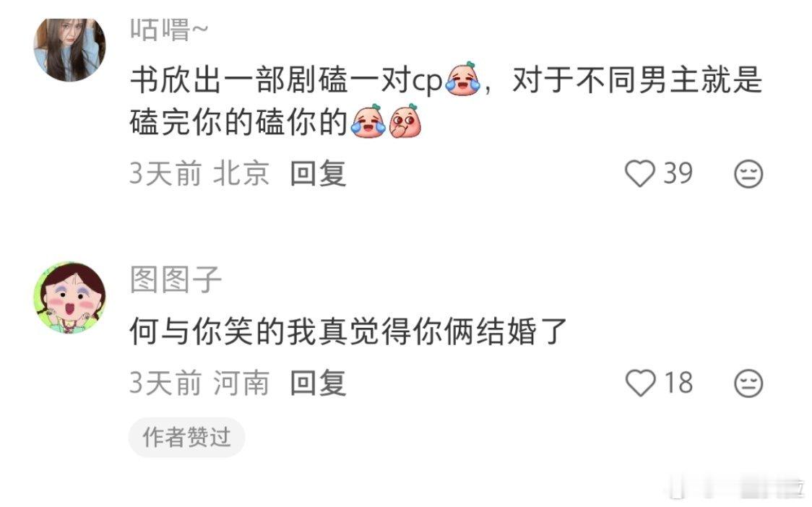Open the partially visible username above the first comment
The width and height of the screenshot is (812, 507).
pos(169,30)
